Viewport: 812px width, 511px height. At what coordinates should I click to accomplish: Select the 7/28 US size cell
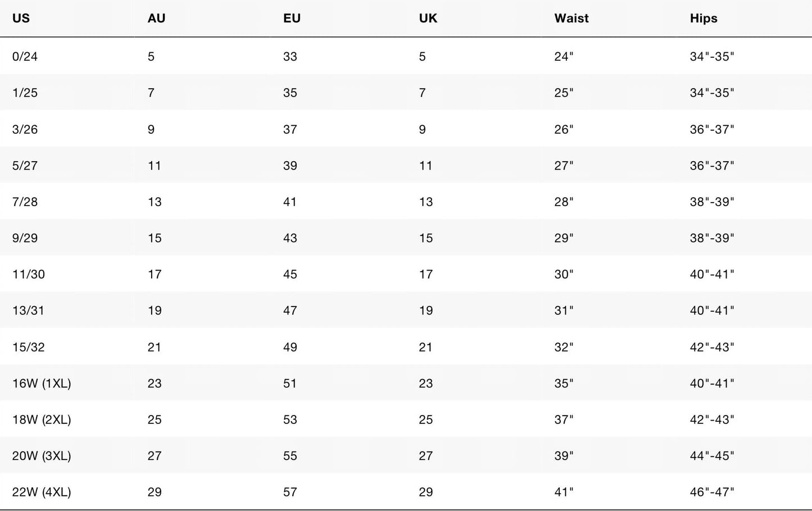[x=25, y=202]
